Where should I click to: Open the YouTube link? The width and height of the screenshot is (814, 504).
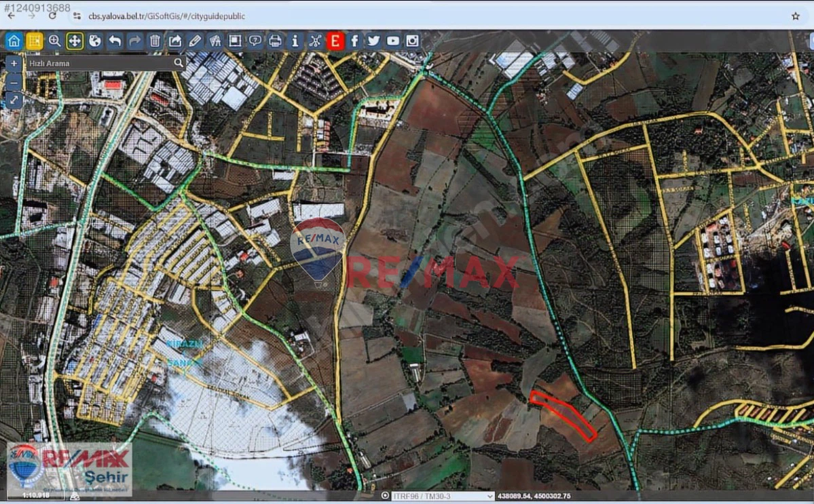[x=393, y=41]
